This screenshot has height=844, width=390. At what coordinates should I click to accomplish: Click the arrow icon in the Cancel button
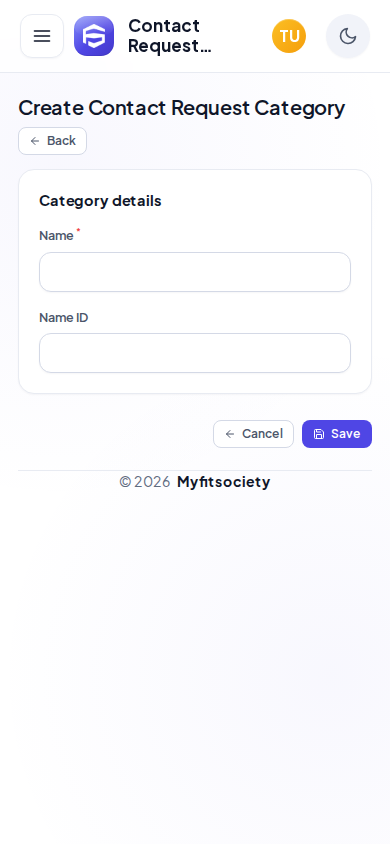pyautogui.click(x=230, y=434)
